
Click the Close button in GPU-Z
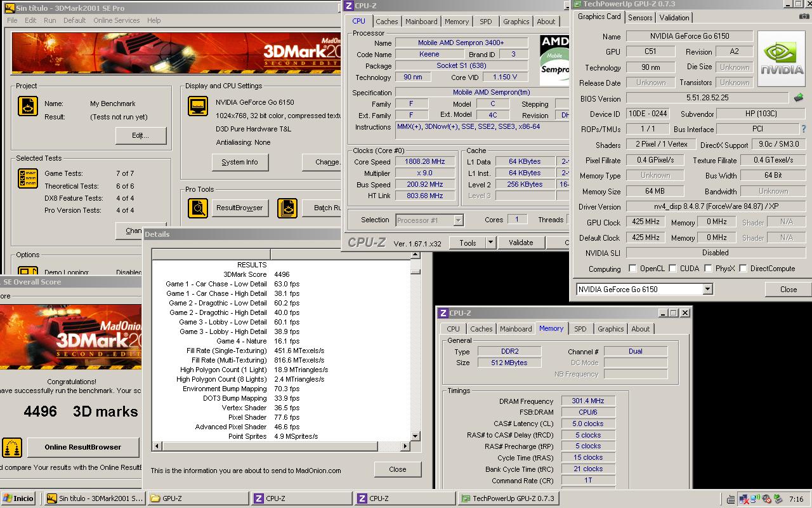[789, 290]
